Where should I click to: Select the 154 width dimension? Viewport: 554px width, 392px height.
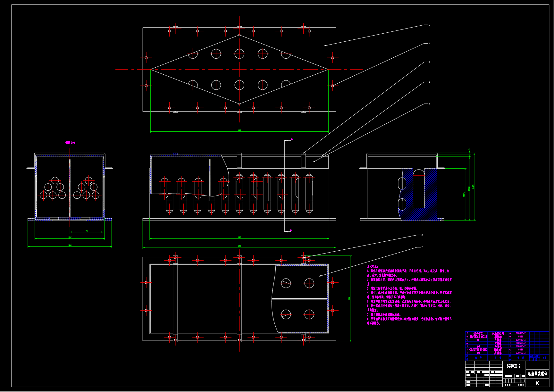click(x=70, y=238)
